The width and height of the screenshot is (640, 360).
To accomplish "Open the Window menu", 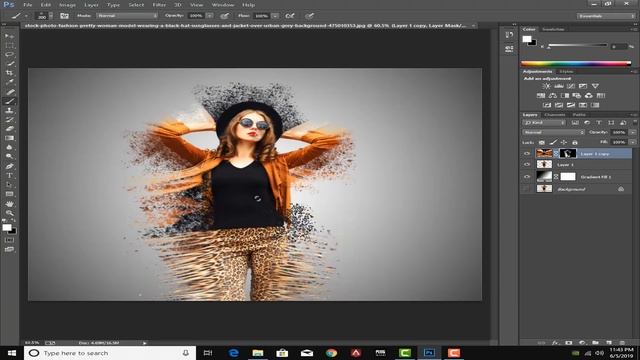I will [223, 5].
